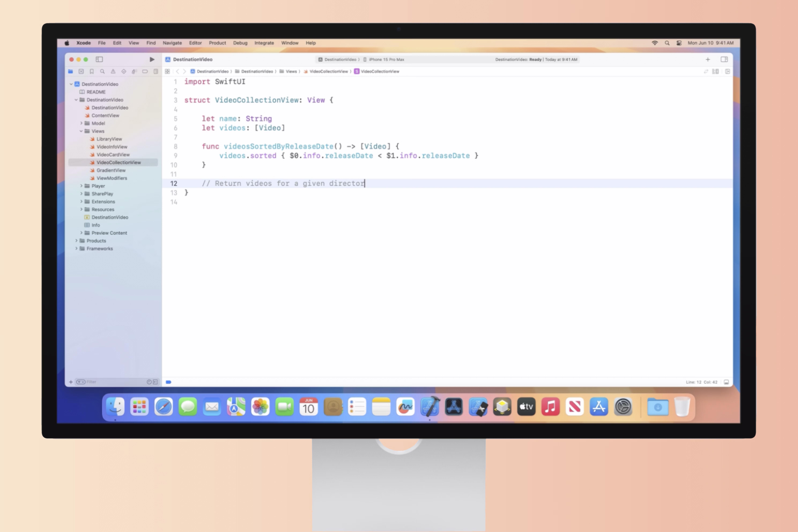The image size is (798, 532).
Task: Open the Bookmark navigator icon
Action: pyautogui.click(x=92, y=71)
